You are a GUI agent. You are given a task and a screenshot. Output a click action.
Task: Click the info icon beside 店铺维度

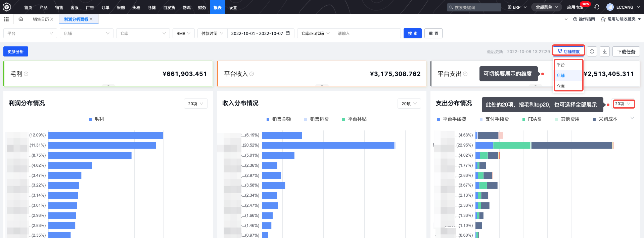coord(592,51)
